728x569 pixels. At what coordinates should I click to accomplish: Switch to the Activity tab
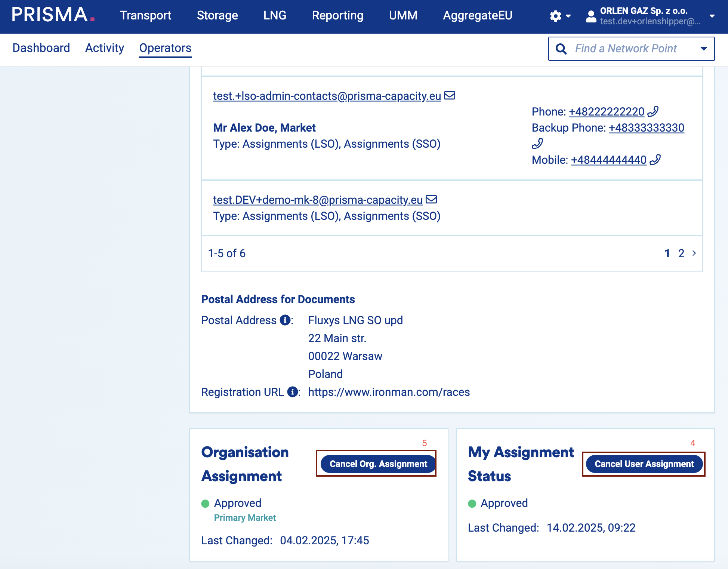pyautogui.click(x=104, y=48)
